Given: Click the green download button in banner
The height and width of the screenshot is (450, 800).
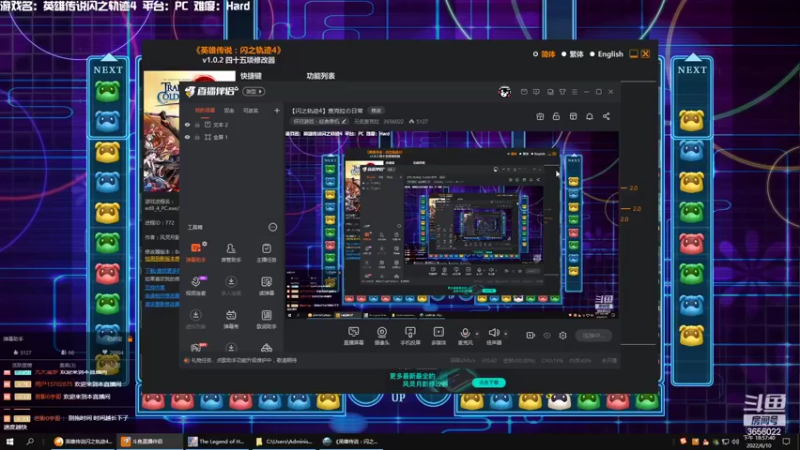Looking at the screenshot, I should pos(488,382).
